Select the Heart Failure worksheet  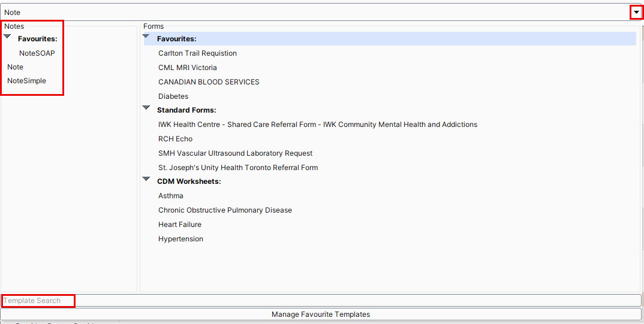coord(180,225)
